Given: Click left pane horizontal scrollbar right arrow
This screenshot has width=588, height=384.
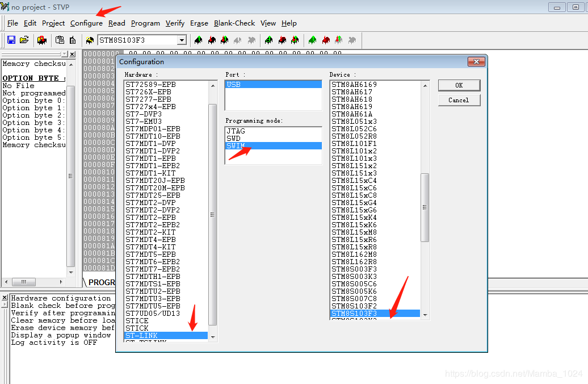Looking at the screenshot, I should pos(61,282).
